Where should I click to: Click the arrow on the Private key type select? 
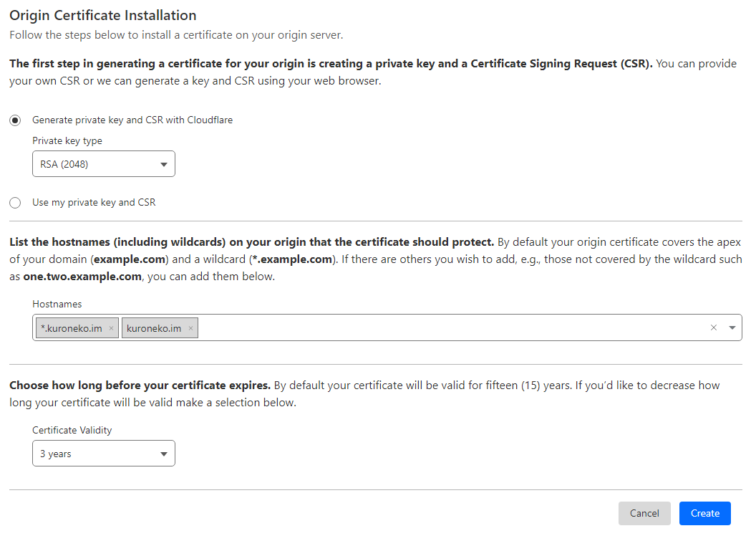[x=163, y=164]
